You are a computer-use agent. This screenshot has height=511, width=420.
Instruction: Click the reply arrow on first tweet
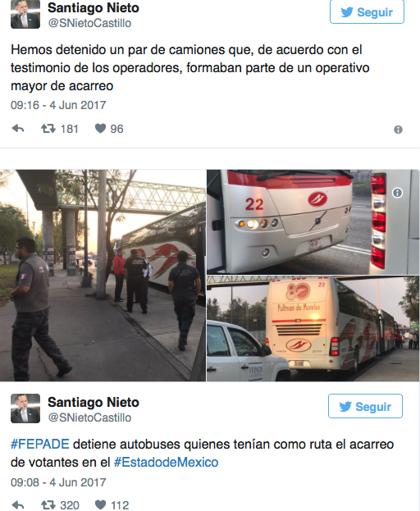pos(18,129)
